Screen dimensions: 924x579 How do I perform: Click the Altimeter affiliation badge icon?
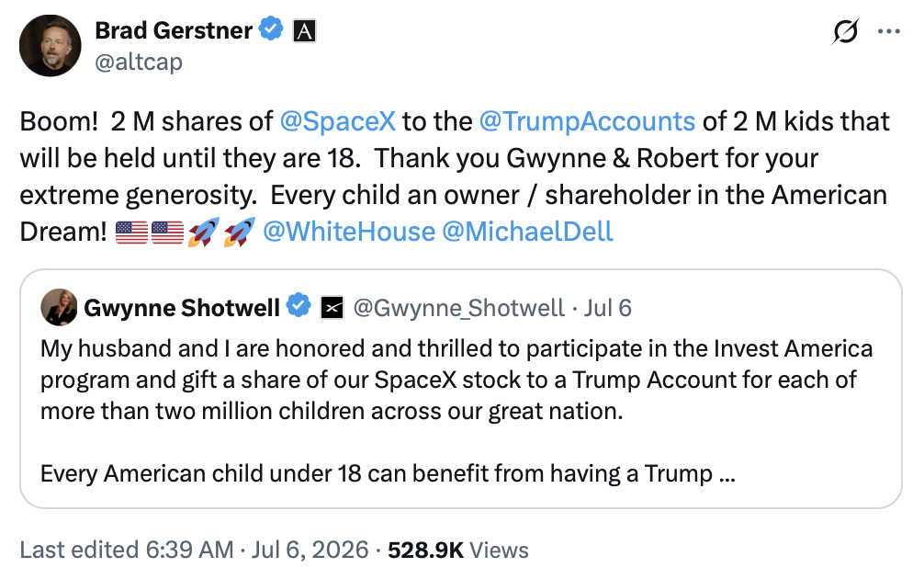tap(304, 30)
